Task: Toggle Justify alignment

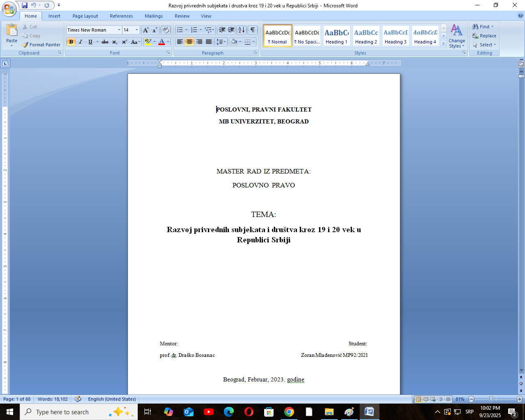Action: click(209, 42)
